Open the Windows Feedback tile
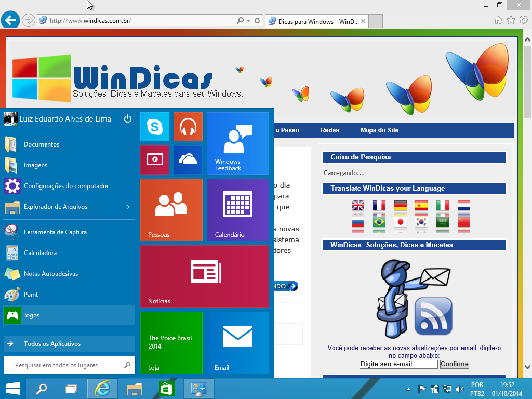Screen dimensions: 532x399 pyautogui.click(x=238, y=143)
